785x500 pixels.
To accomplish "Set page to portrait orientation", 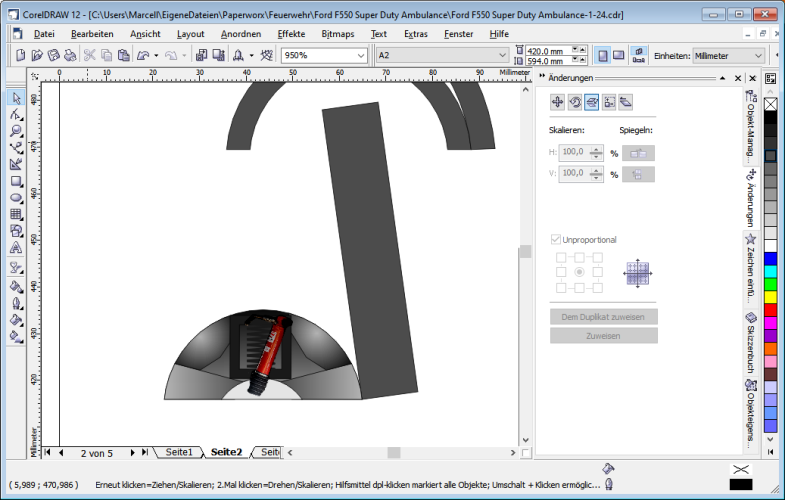I will coord(603,55).
